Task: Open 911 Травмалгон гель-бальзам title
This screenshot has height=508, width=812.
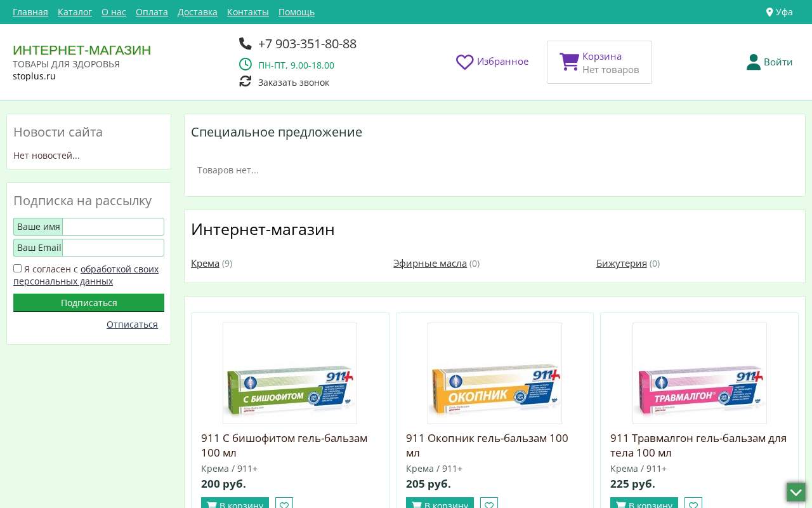Action: (698, 445)
